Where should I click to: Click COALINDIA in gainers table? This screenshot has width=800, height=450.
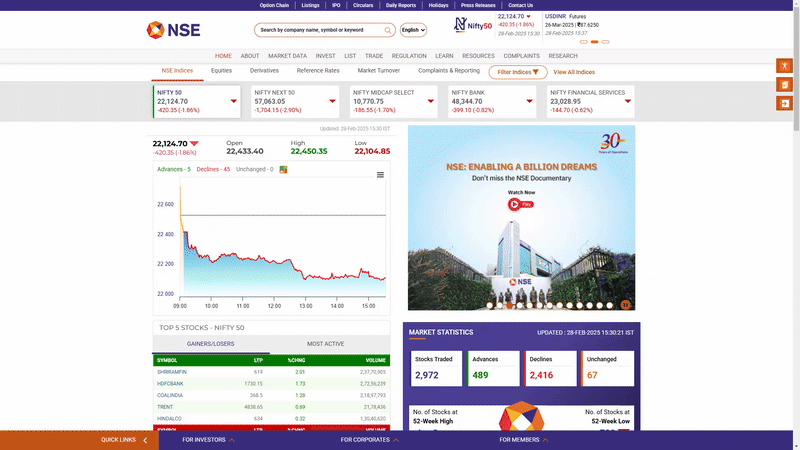point(170,395)
